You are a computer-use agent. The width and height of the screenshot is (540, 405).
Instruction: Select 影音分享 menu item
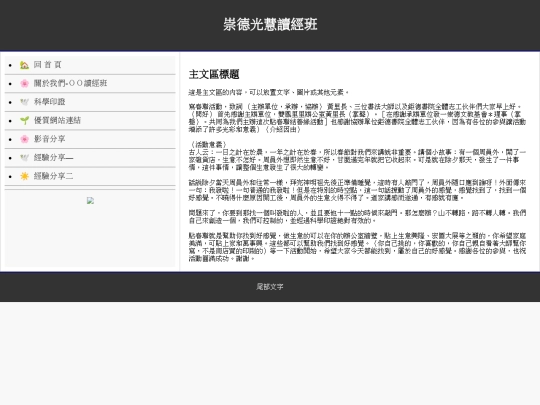click(50, 139)
